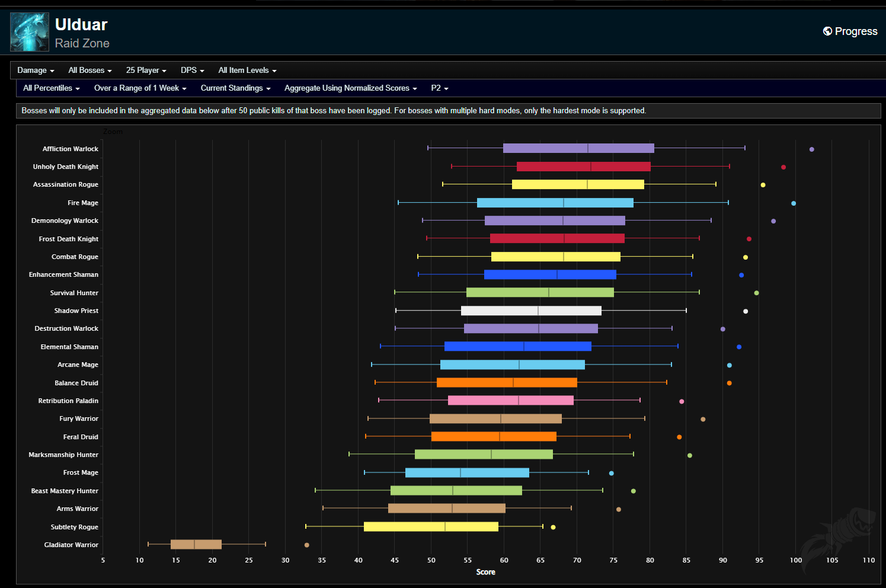The image size is (886, 588).
Task: Click the Score x-axis title
Action: click(485, 572)
